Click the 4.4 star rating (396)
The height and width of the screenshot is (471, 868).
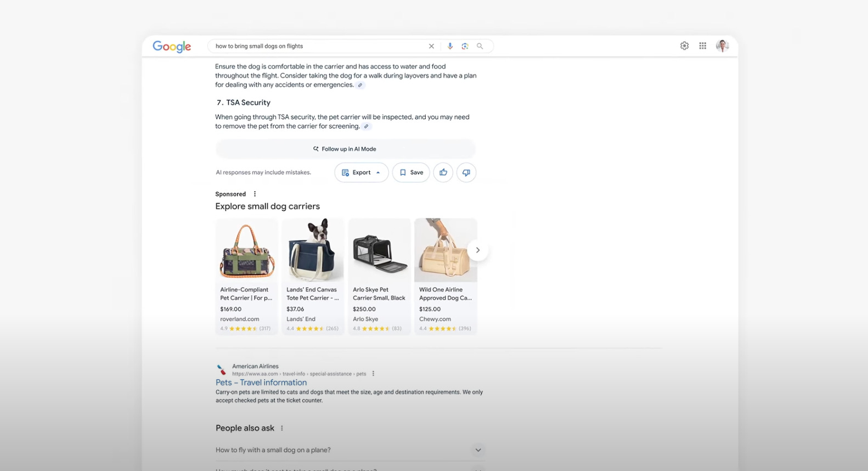click(x=445, y=329)
